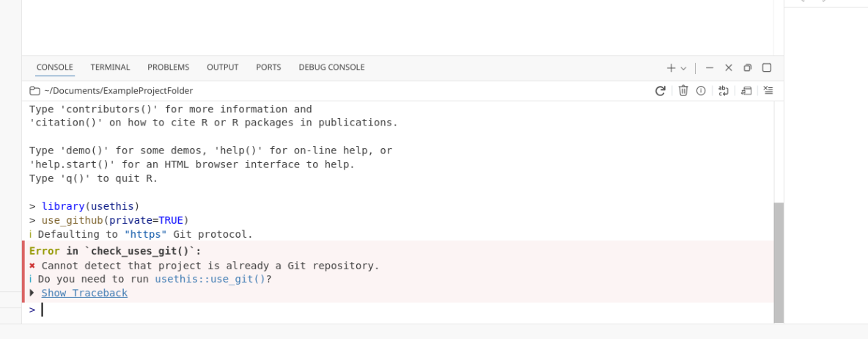The width and height of the screenshot is (868, 339).
Task: Open dropdown chevron beside the plus icon
Action: [x=684, y=68]
